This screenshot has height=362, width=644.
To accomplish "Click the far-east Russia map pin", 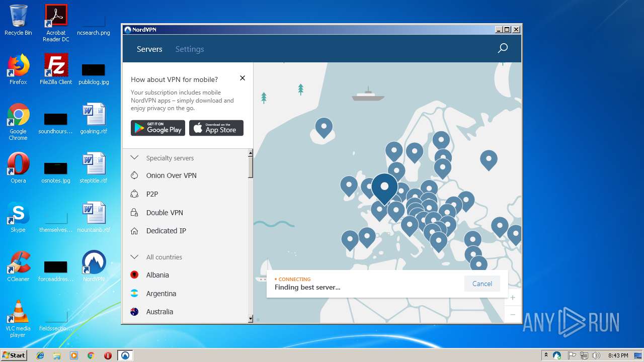I will coord(489,160).
